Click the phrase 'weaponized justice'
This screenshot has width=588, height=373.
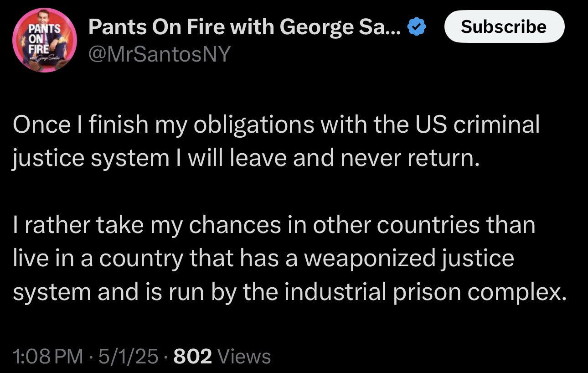coord(409,259)
